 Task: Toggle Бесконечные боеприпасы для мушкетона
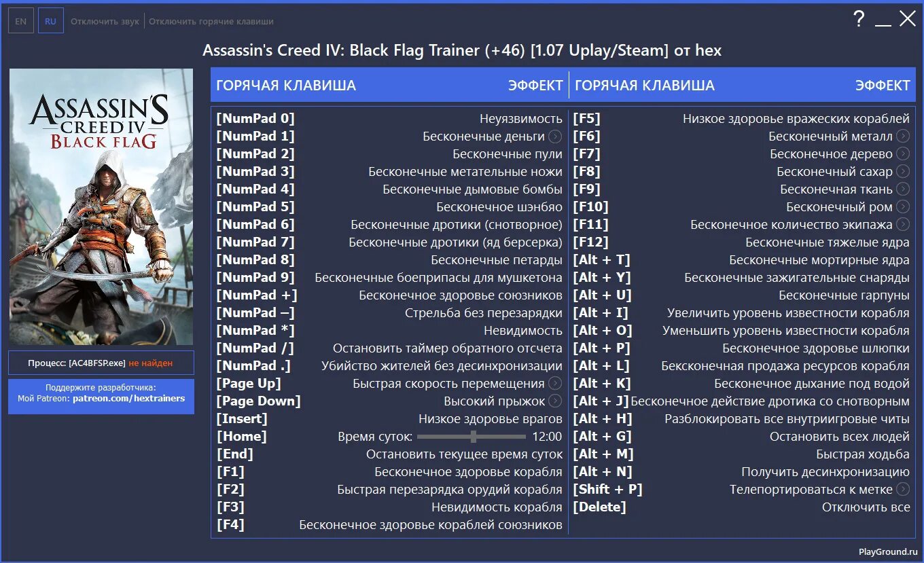tap(438, 278)
